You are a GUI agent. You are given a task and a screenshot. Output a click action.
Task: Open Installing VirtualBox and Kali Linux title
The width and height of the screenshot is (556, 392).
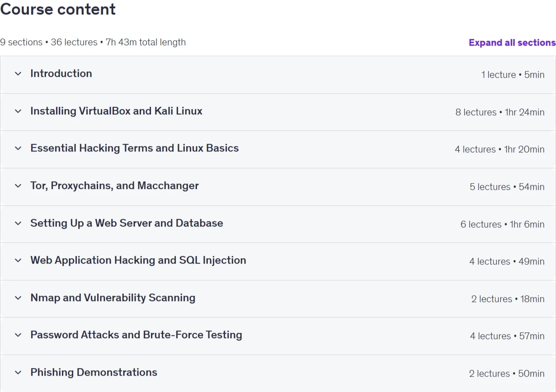116,111
